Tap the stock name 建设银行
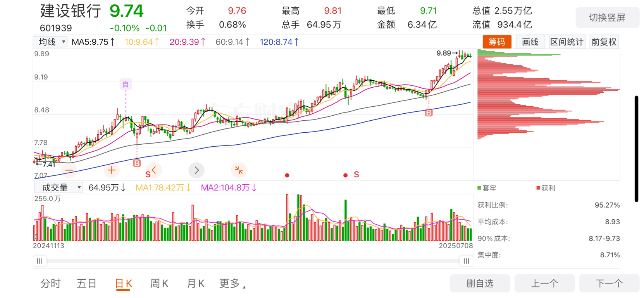 pos(71,11)
